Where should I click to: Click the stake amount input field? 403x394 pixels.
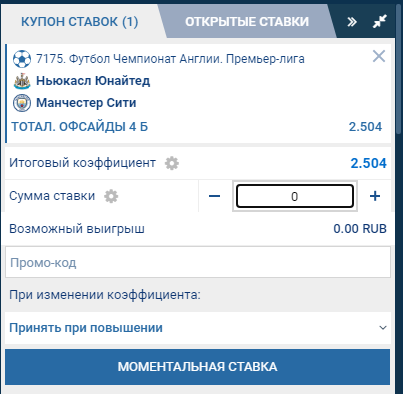coord(295,196)
